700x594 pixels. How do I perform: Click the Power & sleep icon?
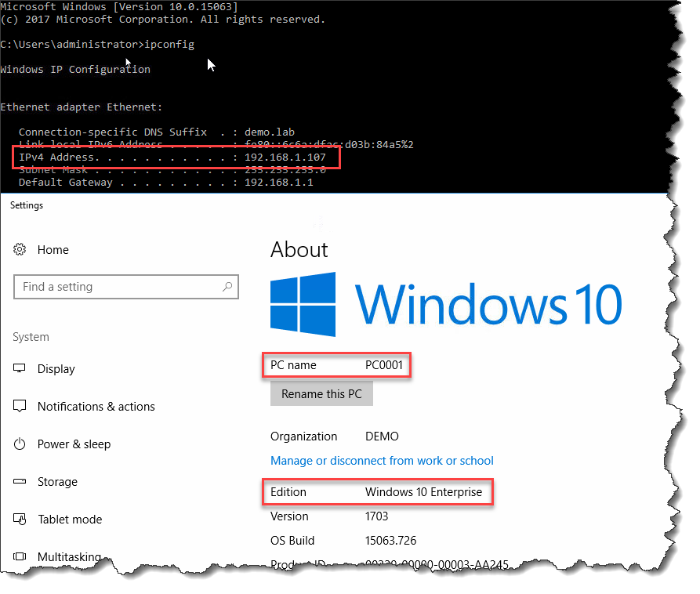[20, 444]
